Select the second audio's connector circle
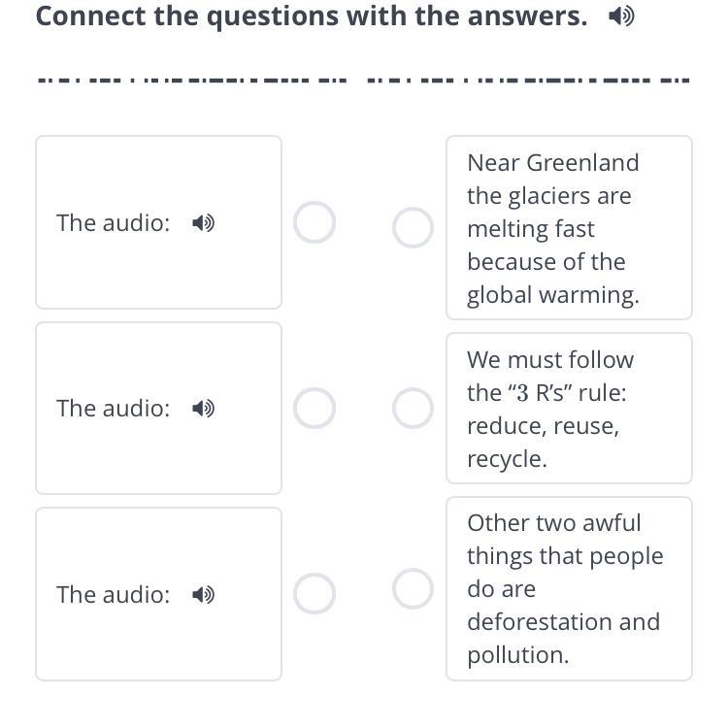 click(314, 409)
